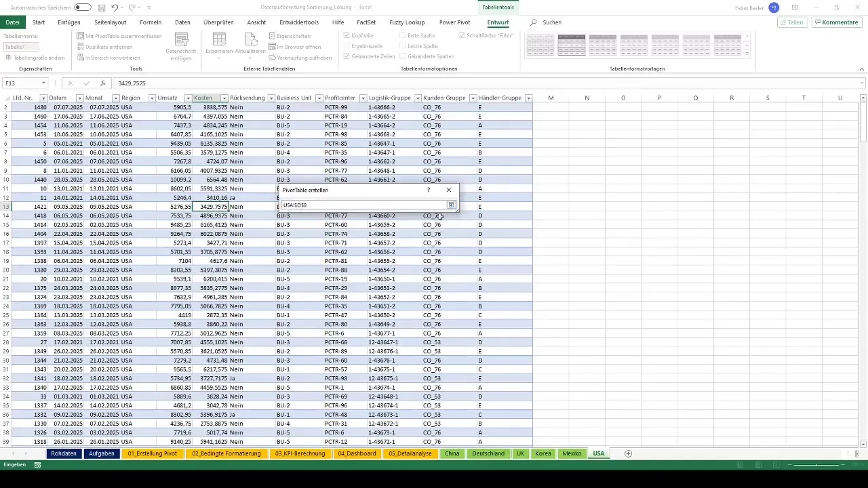Click Mit PivotTable zusammenfassen icon
868x488 pixels.
pyautogui.click(x=80, y=36)
